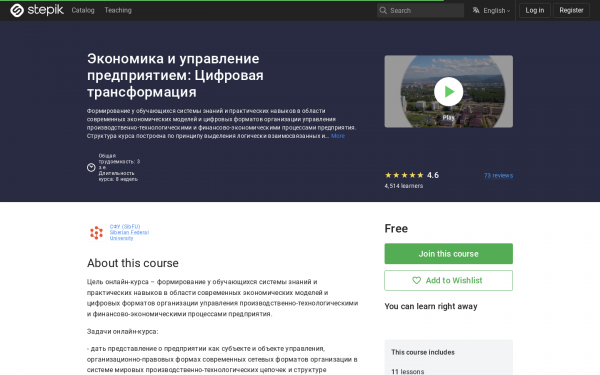Focus the Search input field

click(x=420, y=10)
